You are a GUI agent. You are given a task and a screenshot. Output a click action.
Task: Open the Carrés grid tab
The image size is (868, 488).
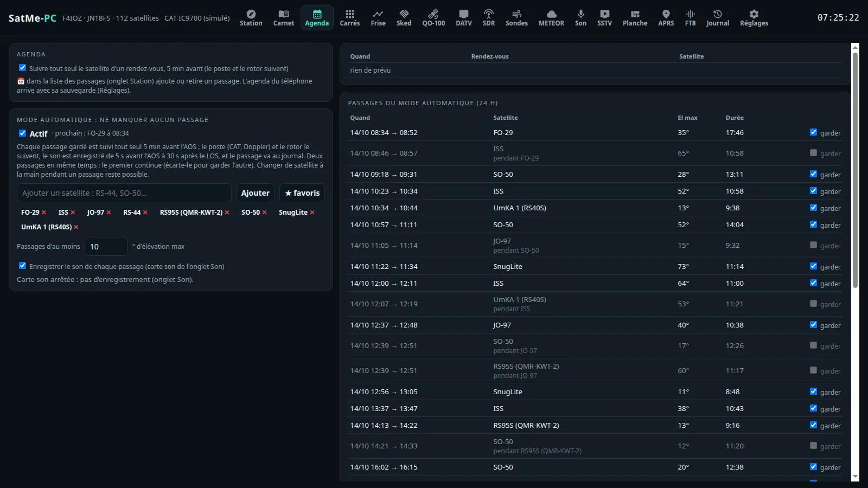click(x=350, y=18)
